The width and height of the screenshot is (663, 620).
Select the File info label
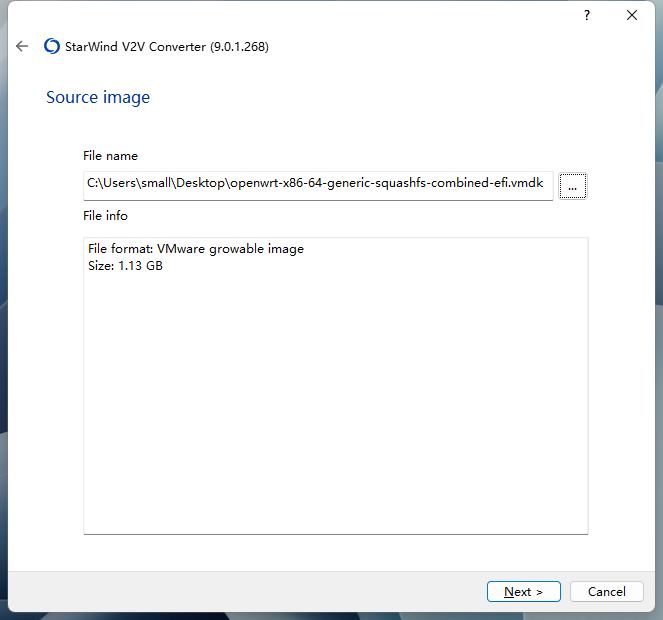[105, 215]
